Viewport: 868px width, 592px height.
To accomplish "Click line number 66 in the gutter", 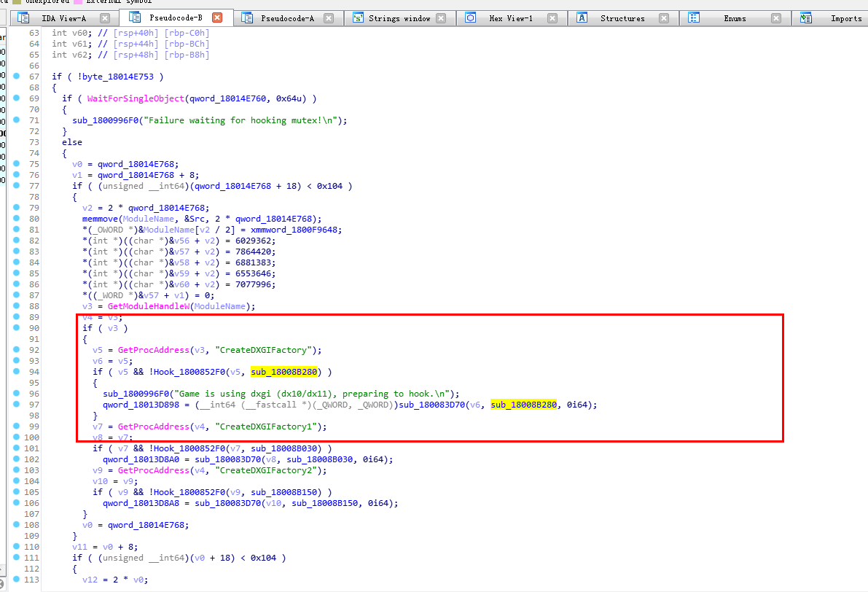I will pyautogui.click(x=34, y=66).
